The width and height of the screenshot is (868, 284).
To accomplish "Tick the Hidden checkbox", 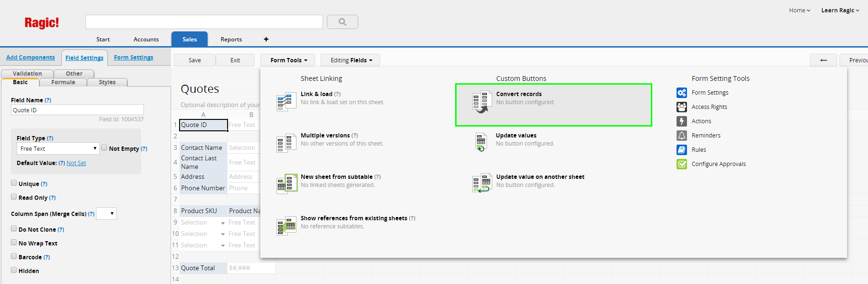I will [x=14, y=270].
